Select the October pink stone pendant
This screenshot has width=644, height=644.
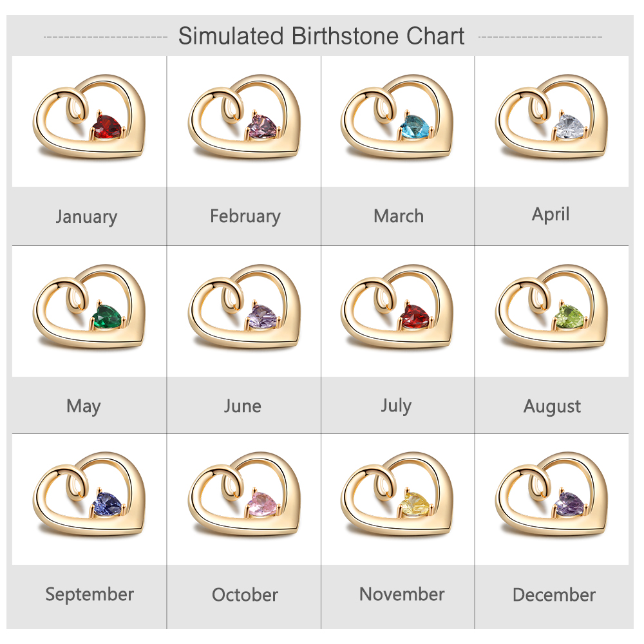coord(244,494)
